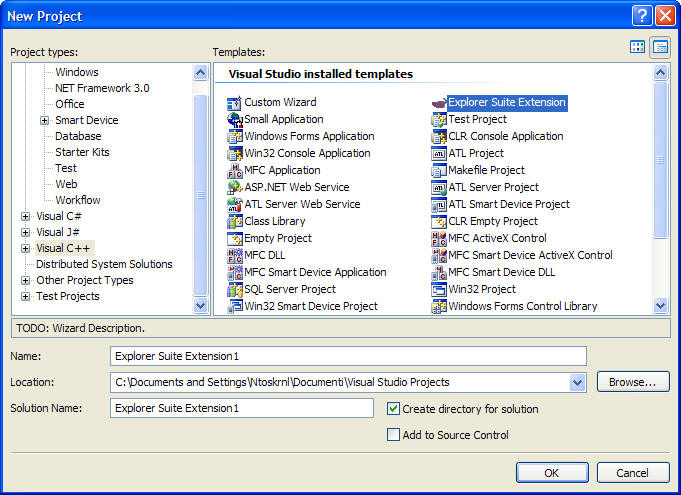Click inside the project Name field
The height and width of the screenshot is (495, 681).
point(347,356)
